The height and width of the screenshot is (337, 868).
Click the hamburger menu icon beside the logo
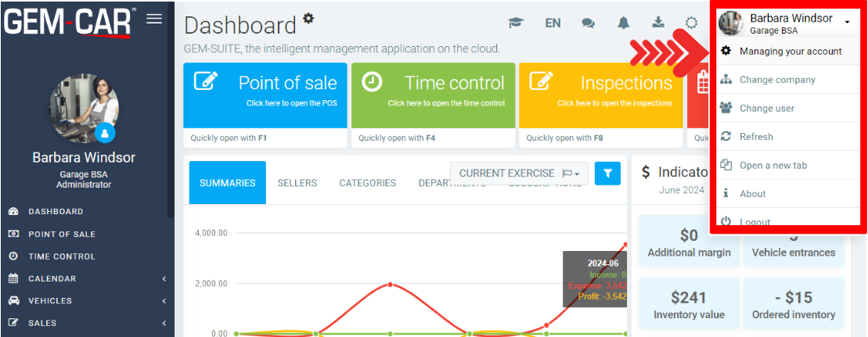154,19
